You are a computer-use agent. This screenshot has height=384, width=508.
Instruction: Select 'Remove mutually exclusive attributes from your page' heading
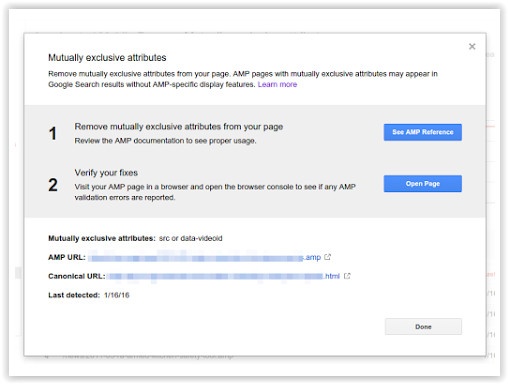pos(179,127)
